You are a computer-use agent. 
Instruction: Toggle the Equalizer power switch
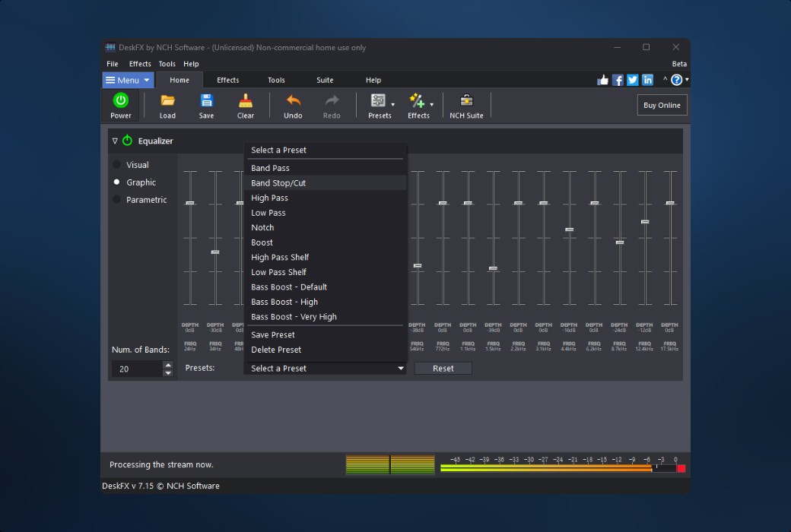click(127, 140)
